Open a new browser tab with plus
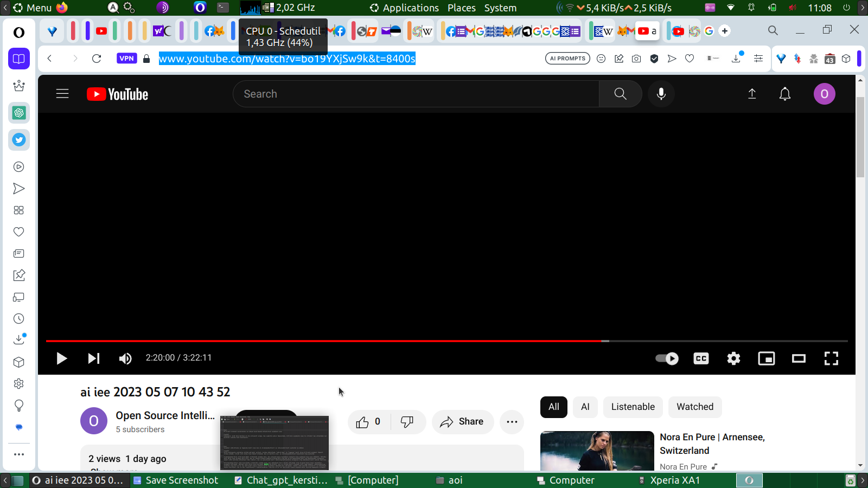Viewport: 868px width, 488px height. click(725, 31)
